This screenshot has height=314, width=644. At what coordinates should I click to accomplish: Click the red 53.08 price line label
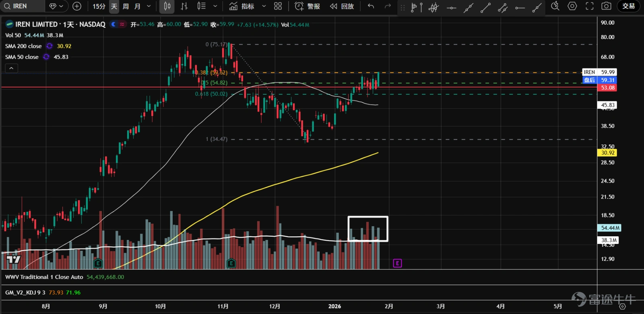608,88
